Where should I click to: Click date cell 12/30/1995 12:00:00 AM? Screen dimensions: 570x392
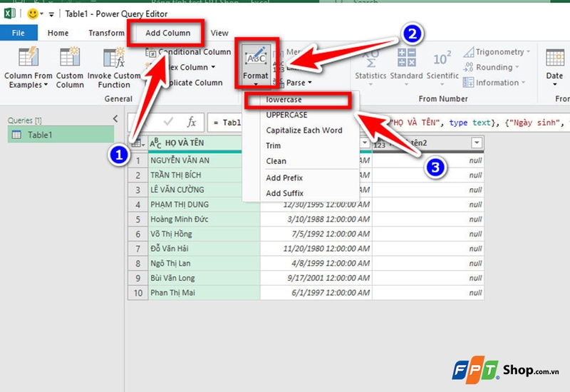[316, 205]
